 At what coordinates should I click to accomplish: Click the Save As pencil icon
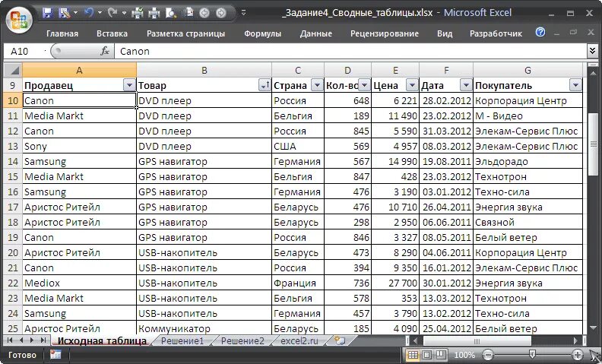[63, 13]
